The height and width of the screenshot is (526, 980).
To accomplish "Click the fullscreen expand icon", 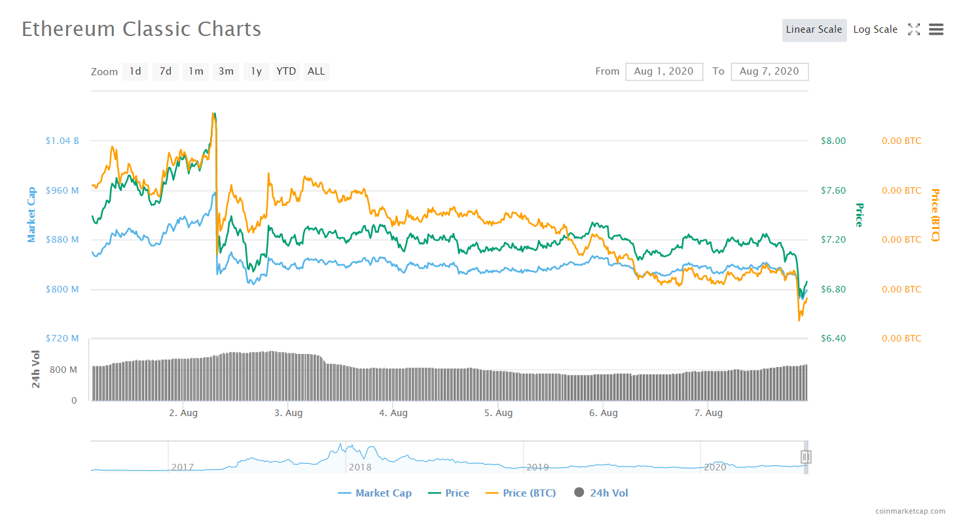I will point(914,29).
